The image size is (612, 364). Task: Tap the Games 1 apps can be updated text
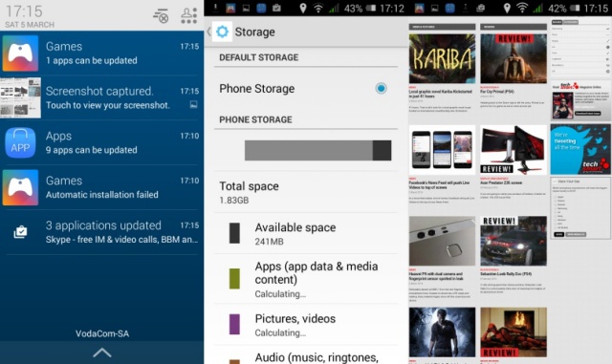tap(92, 61)
